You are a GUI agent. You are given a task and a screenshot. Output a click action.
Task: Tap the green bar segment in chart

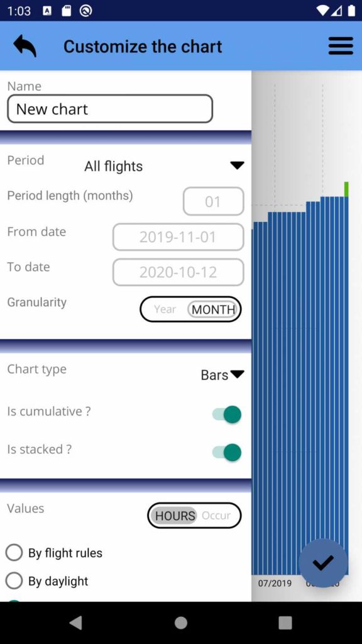(x=346, y=189)
